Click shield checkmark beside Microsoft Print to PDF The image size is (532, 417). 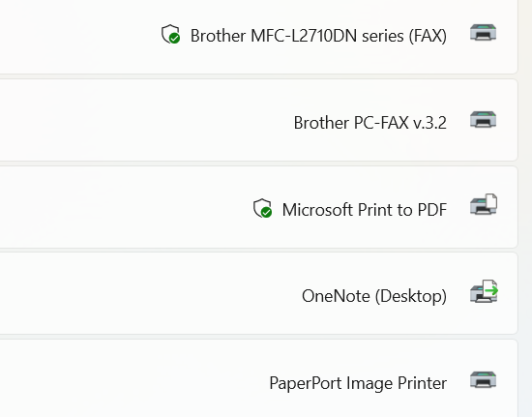click(x=262, y=208)
